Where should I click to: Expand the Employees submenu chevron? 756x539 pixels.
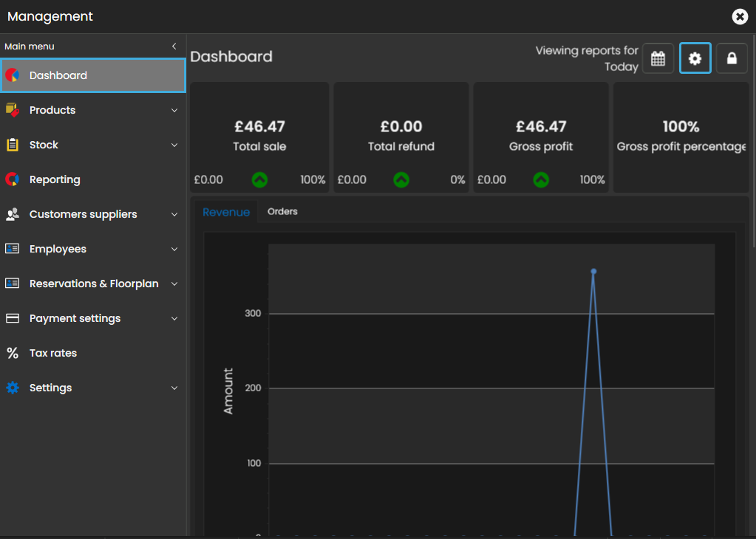coord(174,249)
